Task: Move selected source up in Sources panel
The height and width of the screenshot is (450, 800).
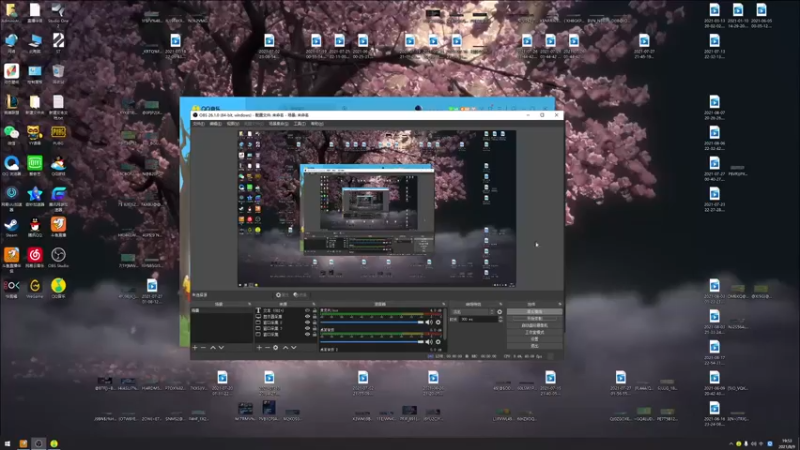Action: (285, 347)
